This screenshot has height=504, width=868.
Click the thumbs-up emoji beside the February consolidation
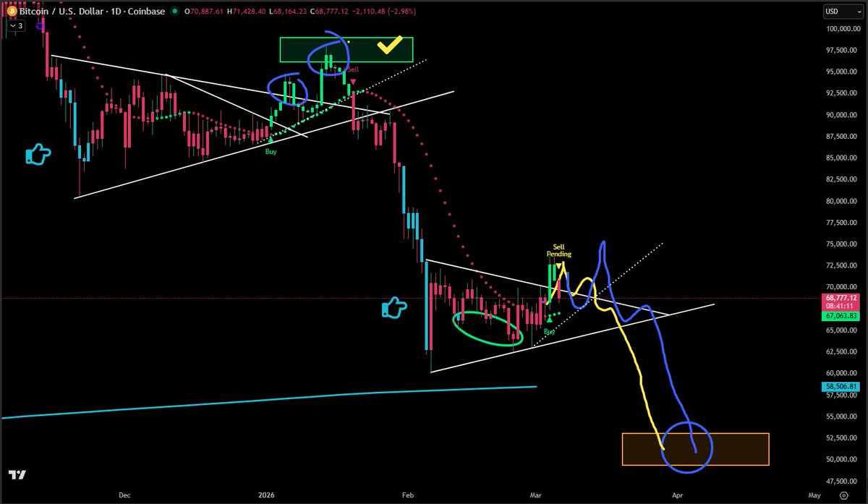point(394,307)
